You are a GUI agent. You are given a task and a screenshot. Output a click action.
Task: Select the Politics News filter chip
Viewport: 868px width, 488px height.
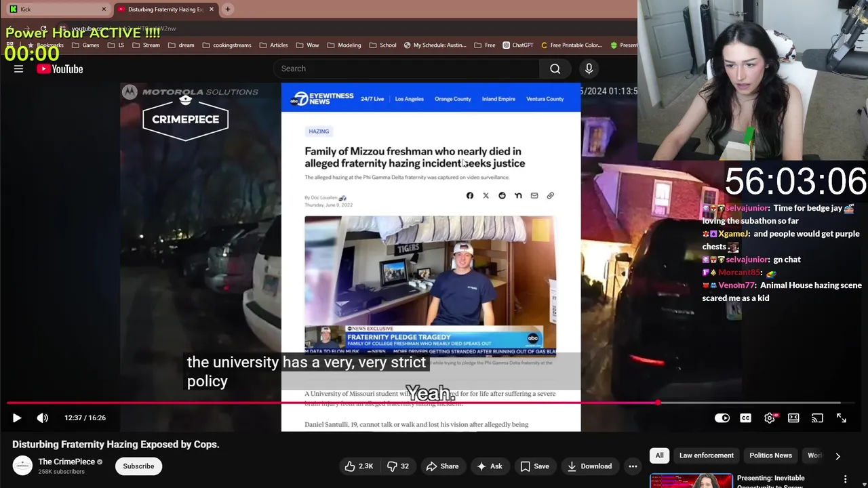(x=770, y=455)
